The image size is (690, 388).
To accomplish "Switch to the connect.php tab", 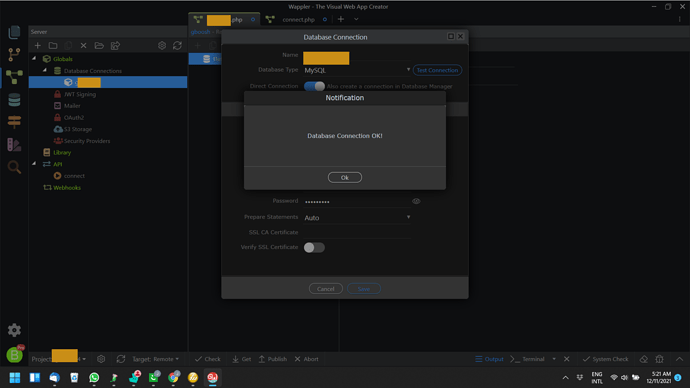I will point(298,19).
